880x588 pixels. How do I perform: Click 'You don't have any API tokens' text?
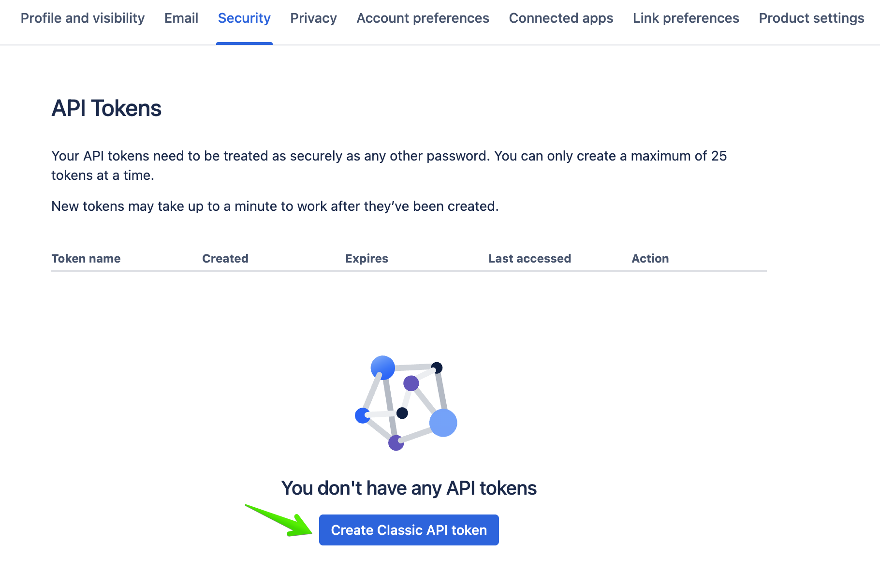(x=409, y=488)
